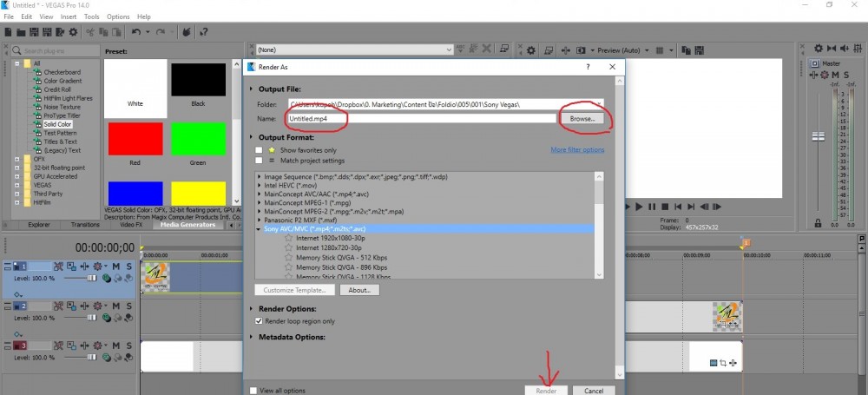Select Internet 1280x720-30p template

point(329,247)
